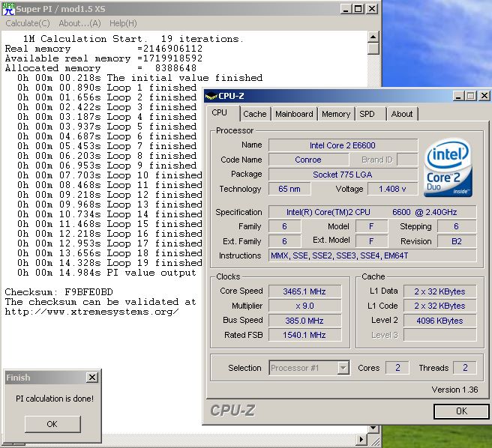Click the Super PI checksum line 'F9BFE0BD'

(59, 292)
